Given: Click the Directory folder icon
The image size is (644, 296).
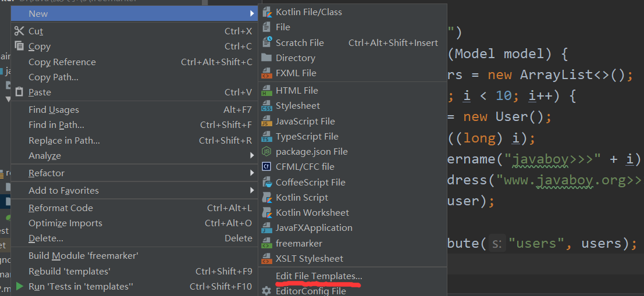Looking at the screenshot, I should point(266,58).
